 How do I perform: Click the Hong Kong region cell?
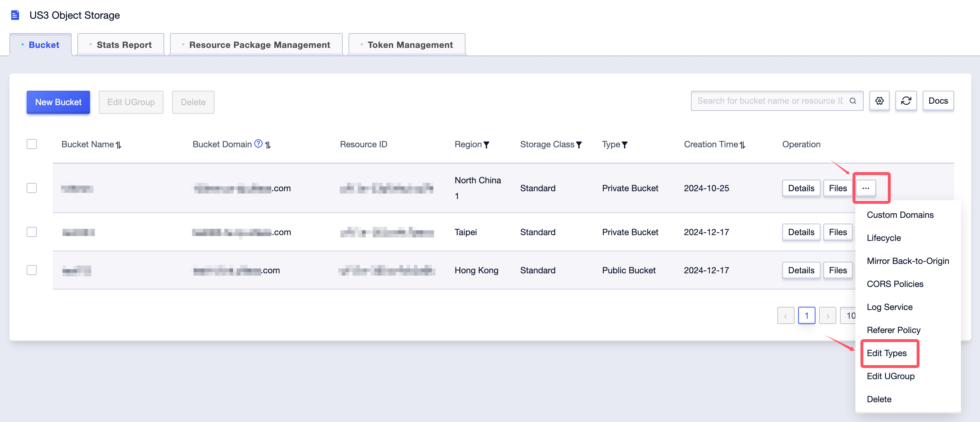click(x=476, y=270)
